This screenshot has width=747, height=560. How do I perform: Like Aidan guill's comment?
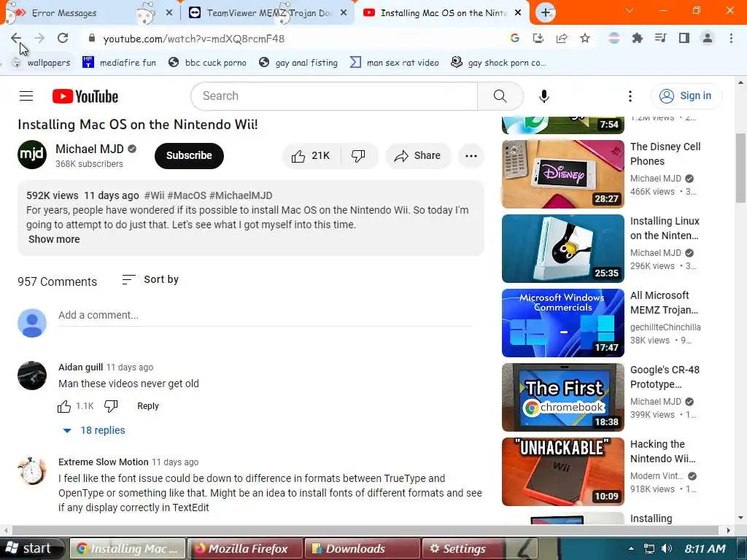click(64, 406)
